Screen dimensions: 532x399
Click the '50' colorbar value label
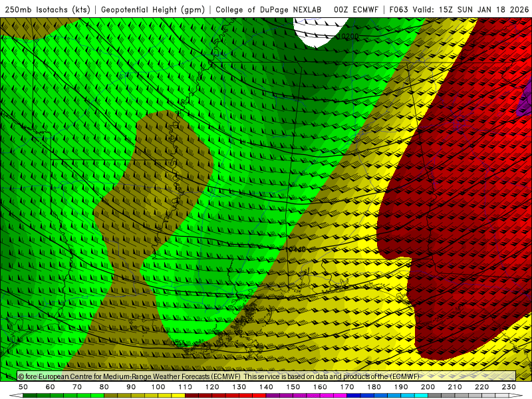pyautogui.click(x=23, y=387)
